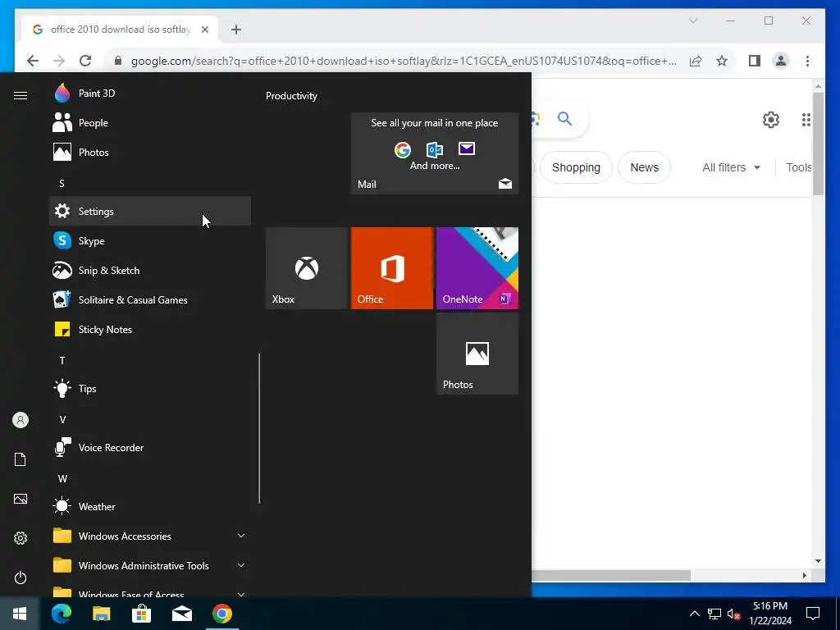Launch Skype from the Start menu
This screenshot has width=840, height=630.
[150, 240]
